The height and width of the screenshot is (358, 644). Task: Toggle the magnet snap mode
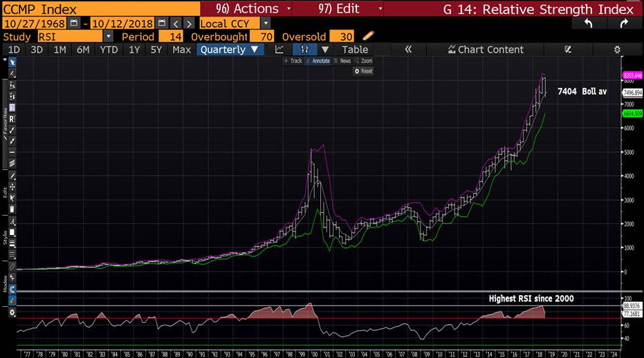tap(12, 290)
